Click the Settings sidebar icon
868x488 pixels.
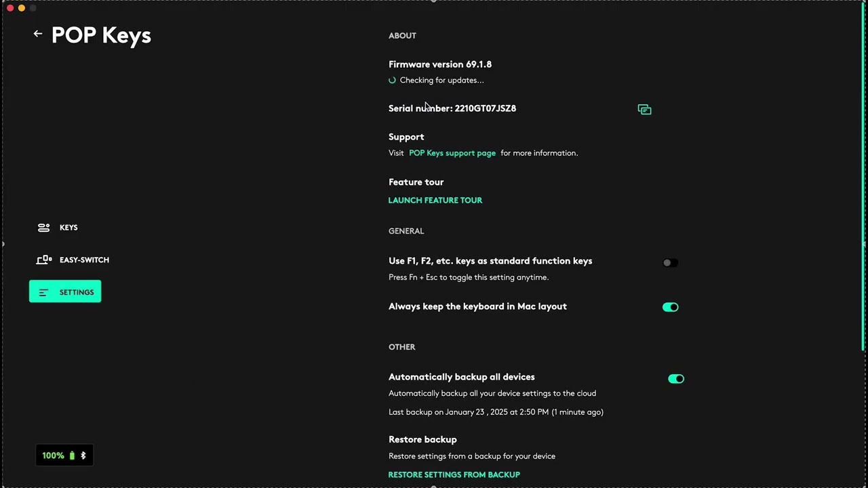44,292
